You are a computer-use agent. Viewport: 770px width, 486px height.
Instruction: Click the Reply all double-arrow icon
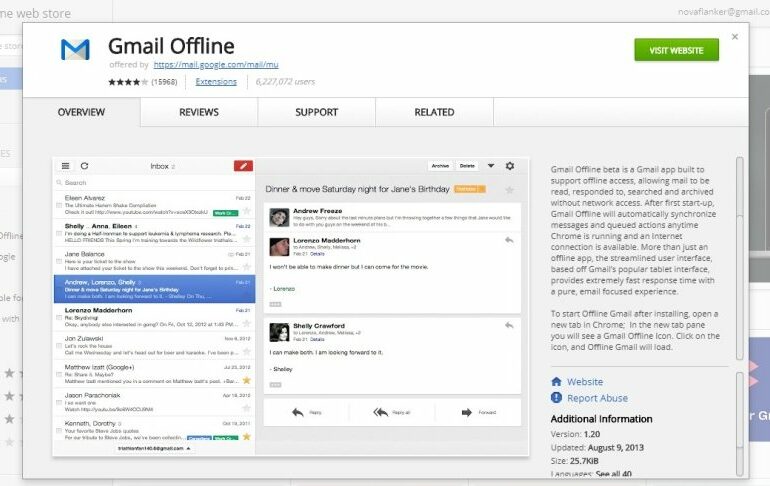380,412
